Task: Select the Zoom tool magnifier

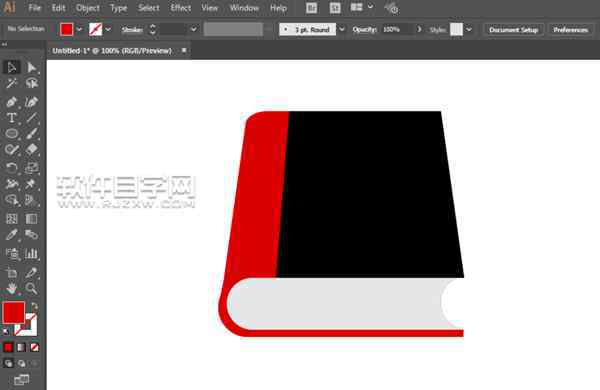Action: click(x=31, y=288)
